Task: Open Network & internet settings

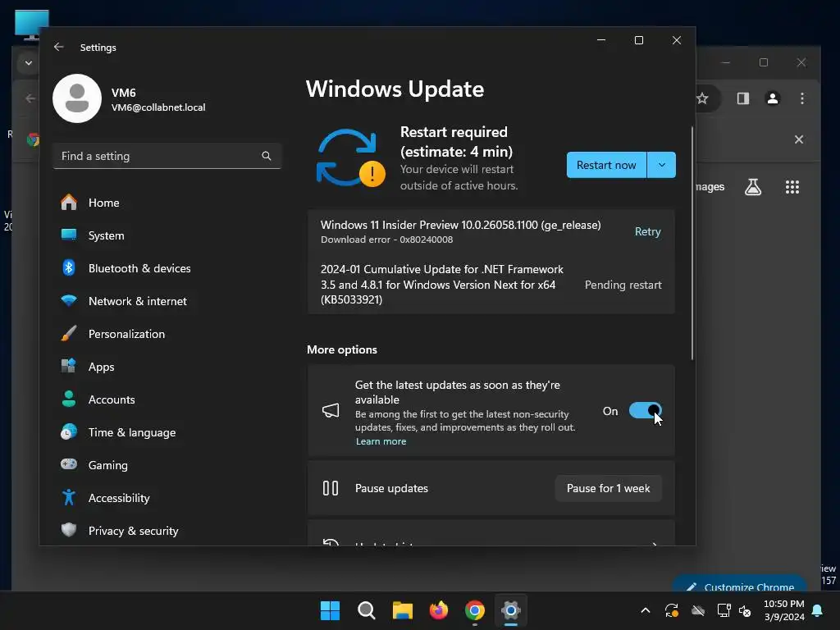Action: (x=167, y=300)
